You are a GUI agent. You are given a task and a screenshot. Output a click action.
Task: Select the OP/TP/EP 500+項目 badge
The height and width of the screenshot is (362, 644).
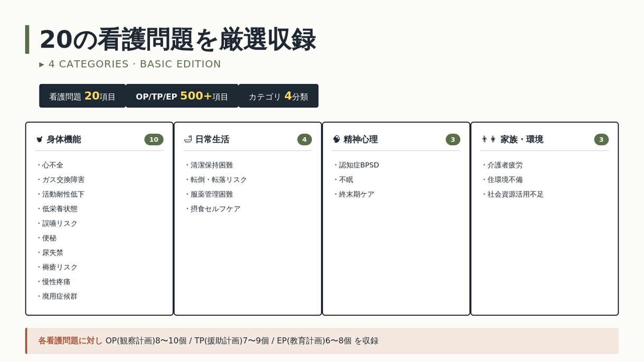[182, 96]
